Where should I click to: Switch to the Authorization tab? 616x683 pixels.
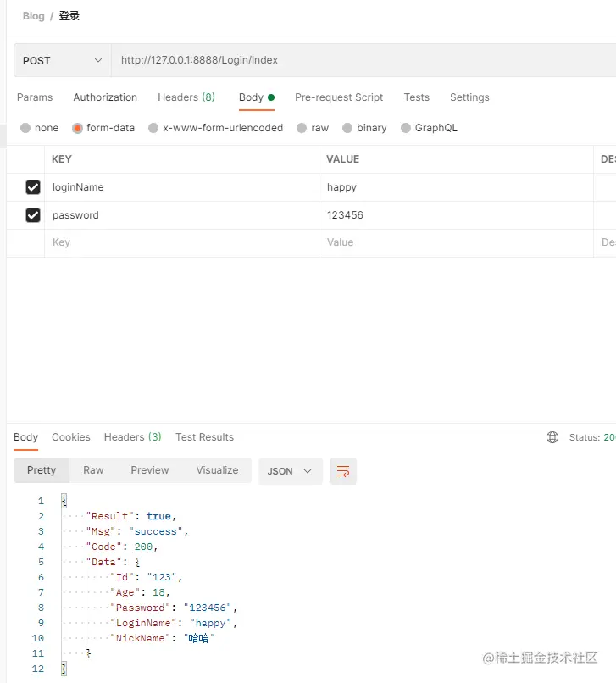105,97
